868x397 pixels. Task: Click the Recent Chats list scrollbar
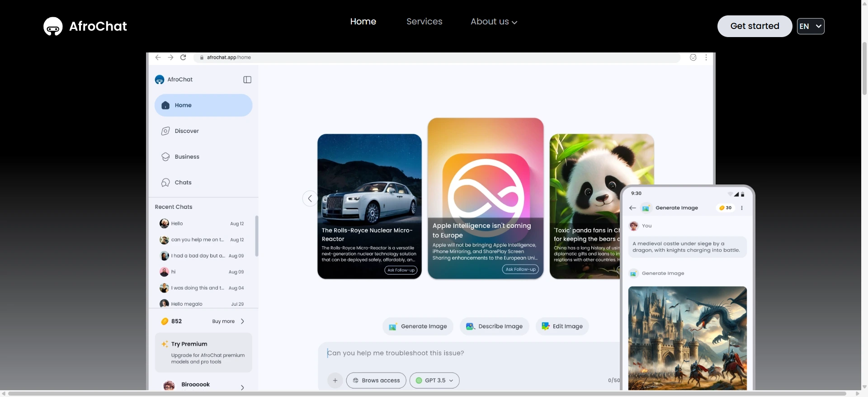256,236
